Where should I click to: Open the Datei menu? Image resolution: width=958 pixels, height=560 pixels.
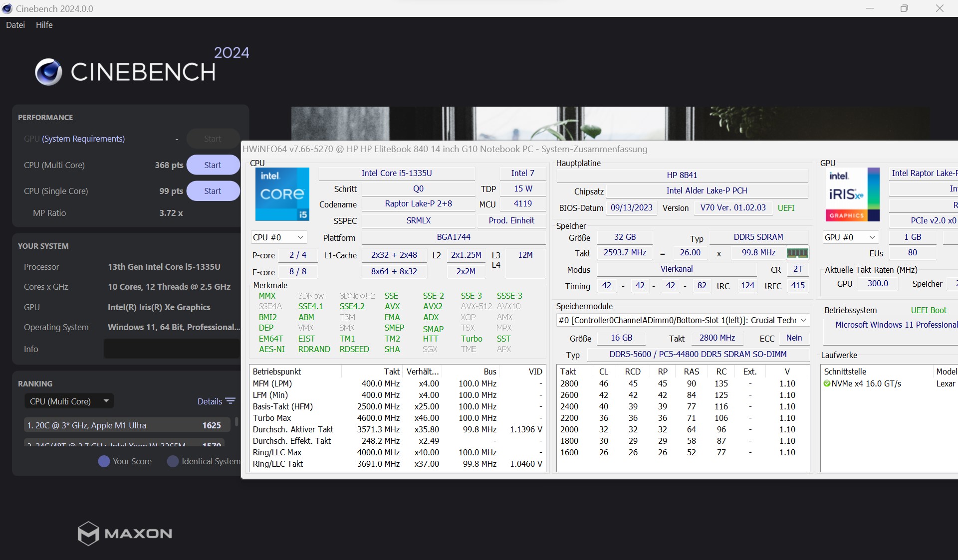point(15,25)
